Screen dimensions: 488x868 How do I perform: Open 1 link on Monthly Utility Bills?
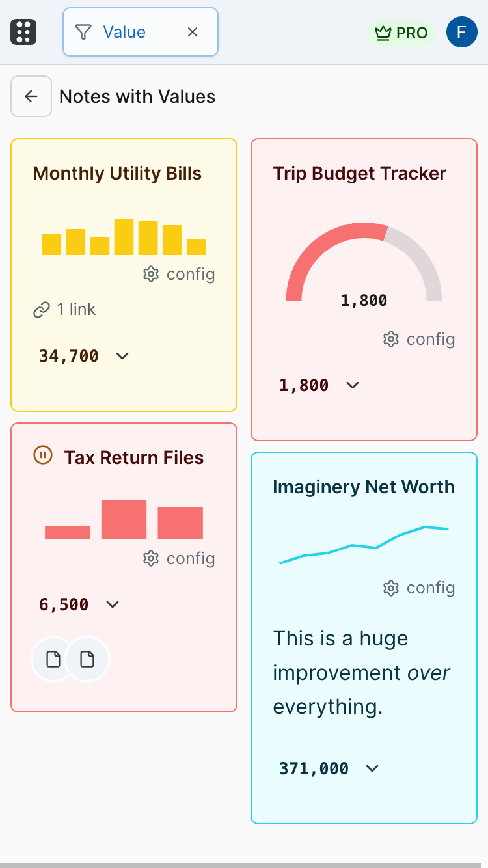(x=63, y=309)
